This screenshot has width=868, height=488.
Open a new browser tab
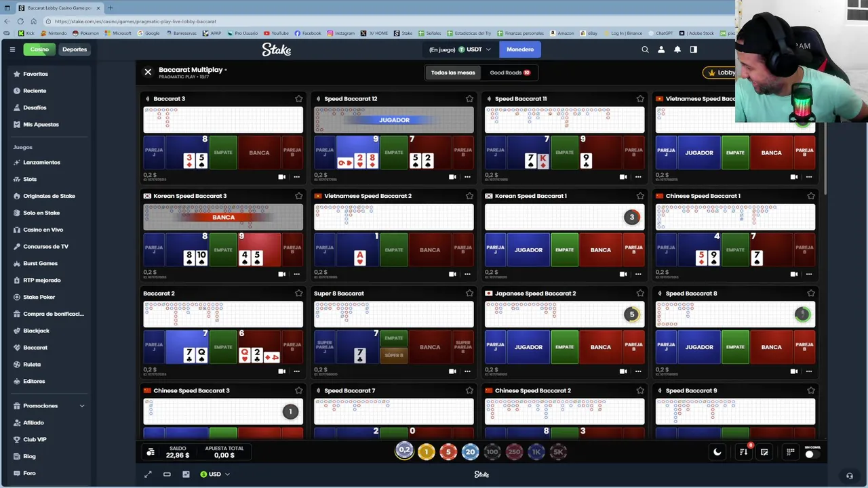coord(110,8)
